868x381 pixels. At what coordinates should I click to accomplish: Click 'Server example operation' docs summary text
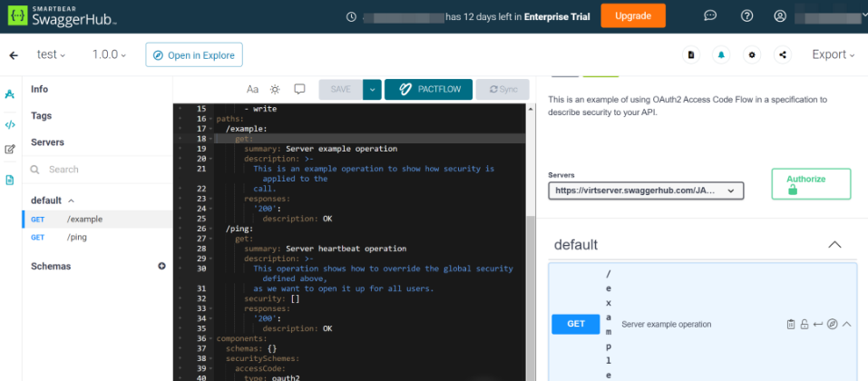667,325
